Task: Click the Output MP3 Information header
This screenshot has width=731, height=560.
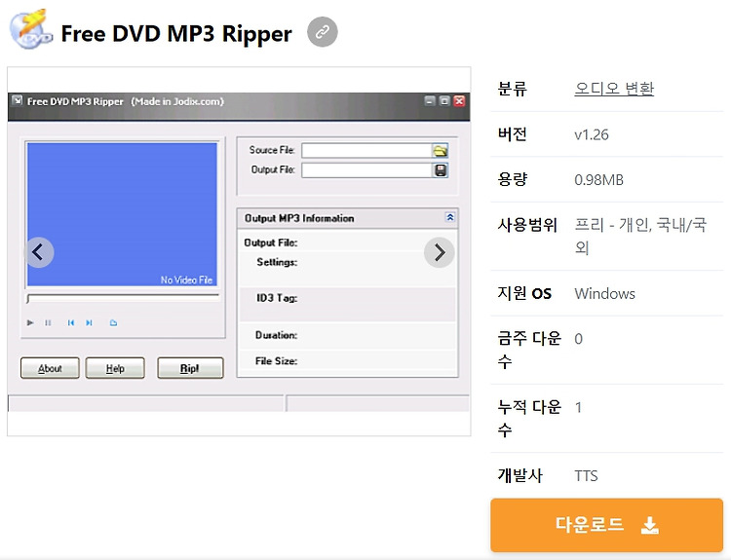Action: (347, 218)
